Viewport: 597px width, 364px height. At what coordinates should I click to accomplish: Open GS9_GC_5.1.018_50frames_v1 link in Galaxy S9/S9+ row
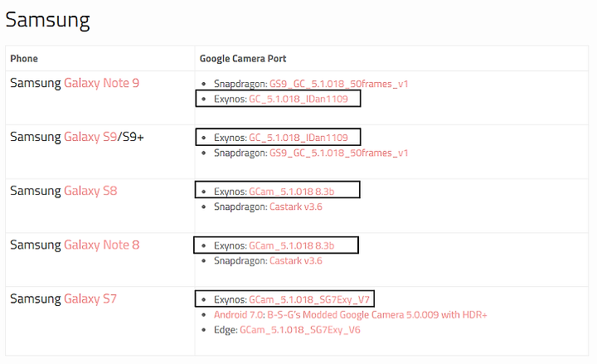(x=339, y=153)
